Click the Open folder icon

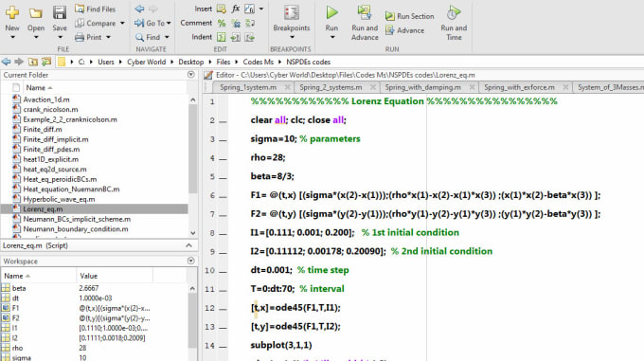pos(36,13)
